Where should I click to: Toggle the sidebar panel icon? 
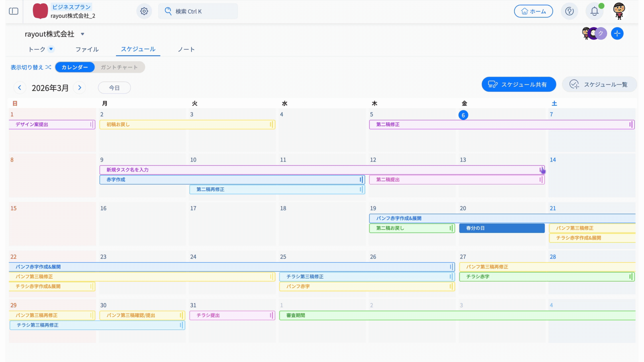tap(13, 11)
